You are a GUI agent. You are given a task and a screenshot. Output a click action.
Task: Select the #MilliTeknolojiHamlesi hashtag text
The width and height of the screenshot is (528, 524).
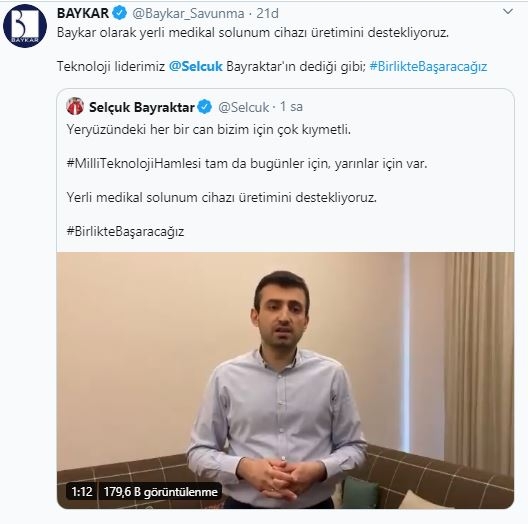[x=134, y=164]
